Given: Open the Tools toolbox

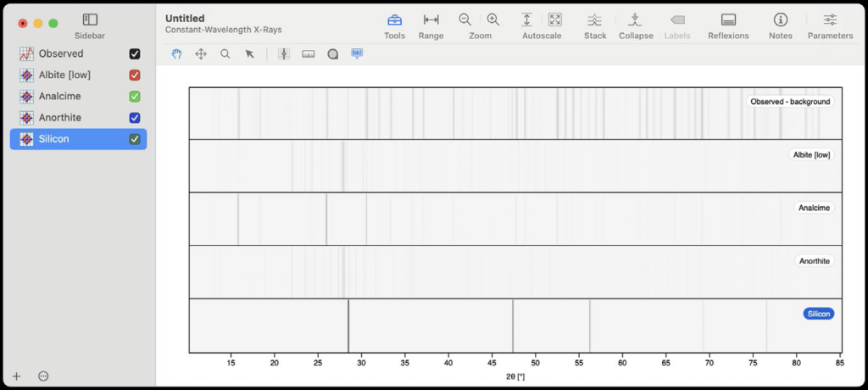Looking at the screenshot, I should 394,20.
